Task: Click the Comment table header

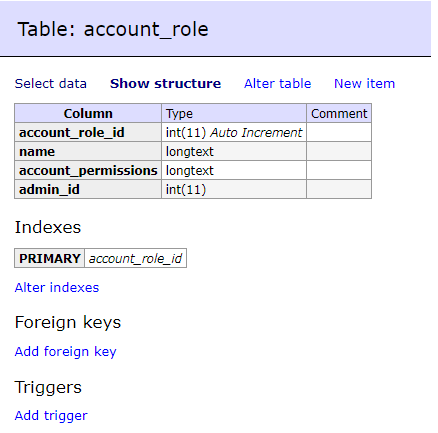Action: (x=339, y=114)
